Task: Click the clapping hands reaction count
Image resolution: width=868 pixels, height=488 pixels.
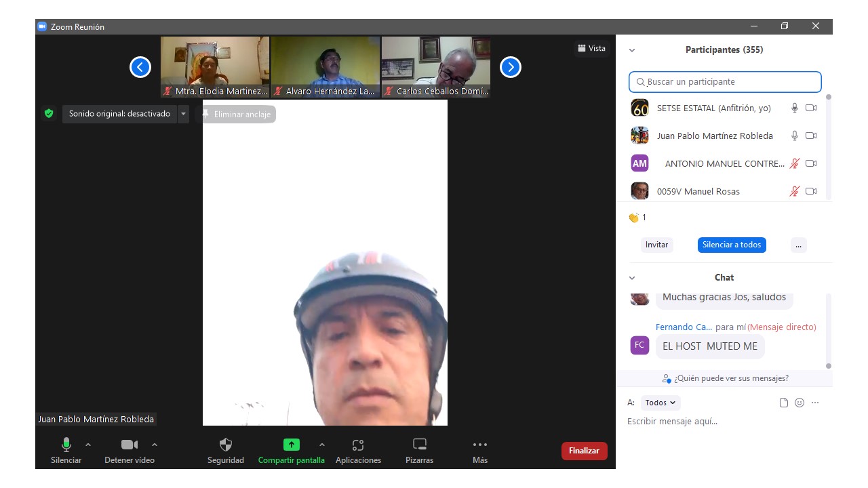Action: pos(637,218)
